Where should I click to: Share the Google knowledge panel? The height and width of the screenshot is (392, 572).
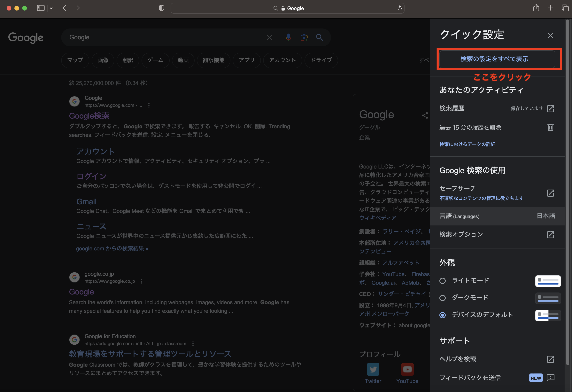[x=425, y=115]
